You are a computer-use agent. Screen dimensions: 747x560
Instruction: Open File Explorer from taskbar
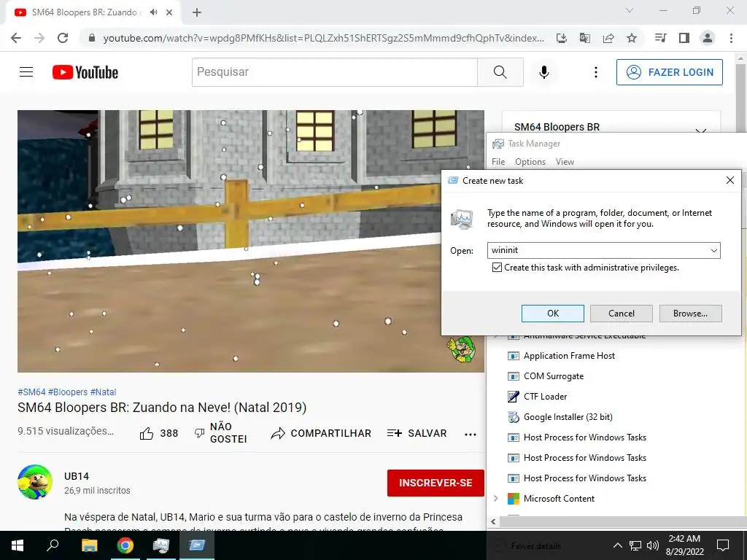click(89, 545)
